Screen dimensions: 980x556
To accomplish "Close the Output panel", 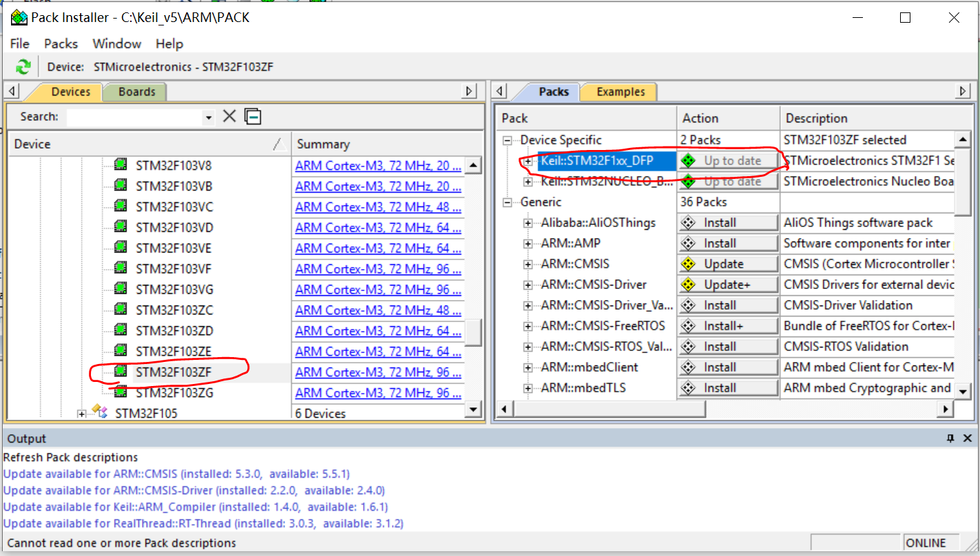I will click(967, 438).
